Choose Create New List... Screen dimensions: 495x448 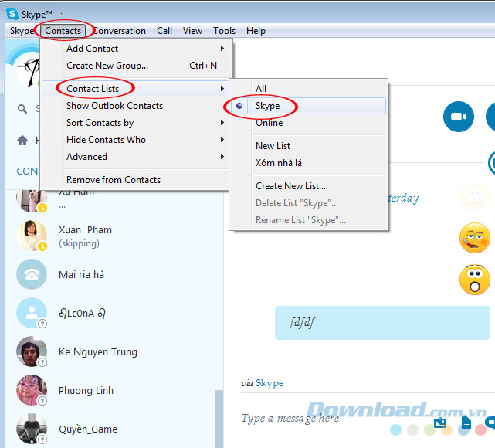pos(308,186)
